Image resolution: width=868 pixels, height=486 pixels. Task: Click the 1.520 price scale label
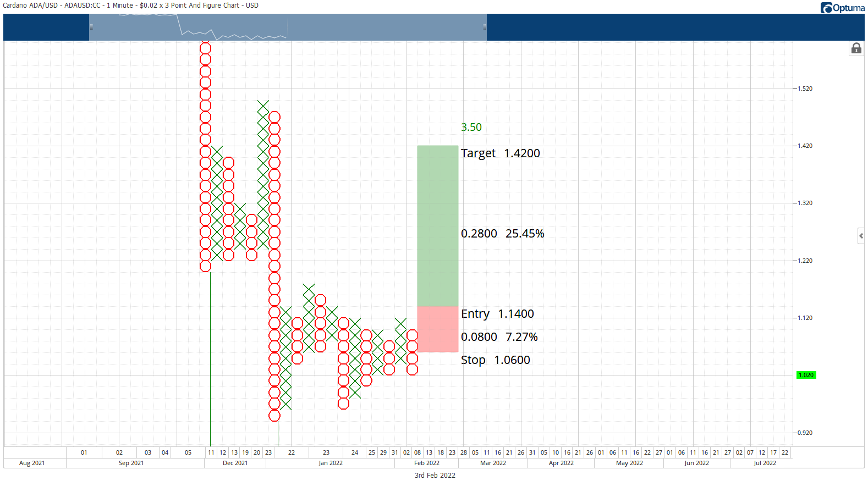click(805, 89)
